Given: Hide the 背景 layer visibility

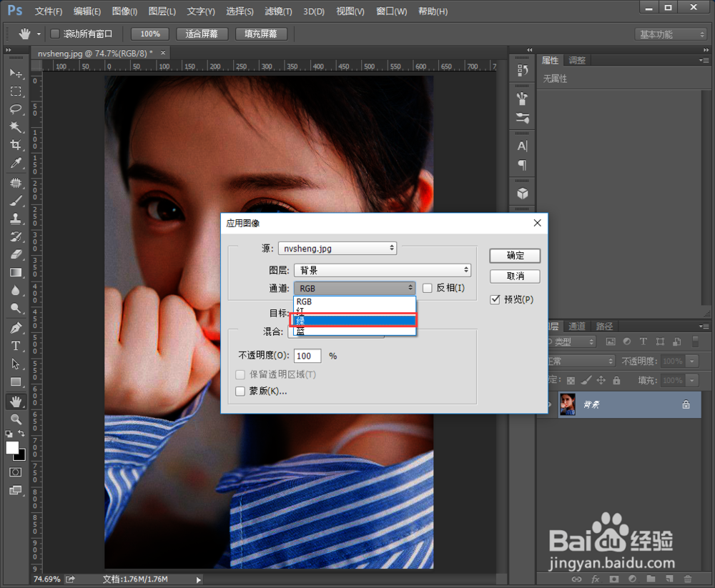Looking at the screenshot, I should (548, 405).
